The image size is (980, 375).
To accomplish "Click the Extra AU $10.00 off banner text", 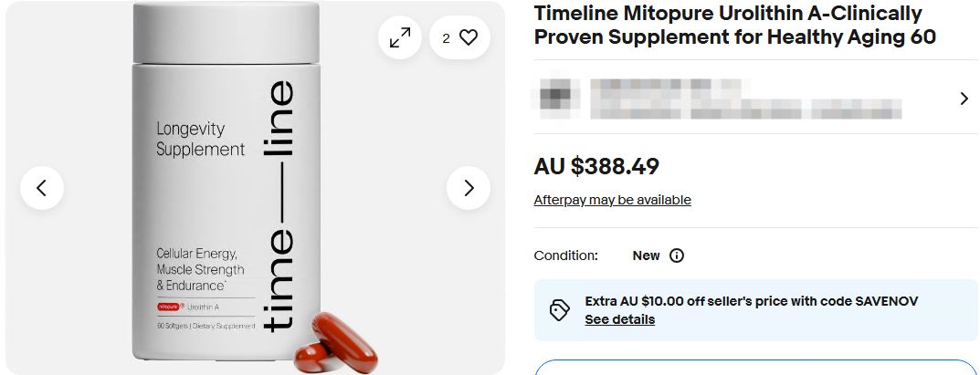I will [751, 301].
